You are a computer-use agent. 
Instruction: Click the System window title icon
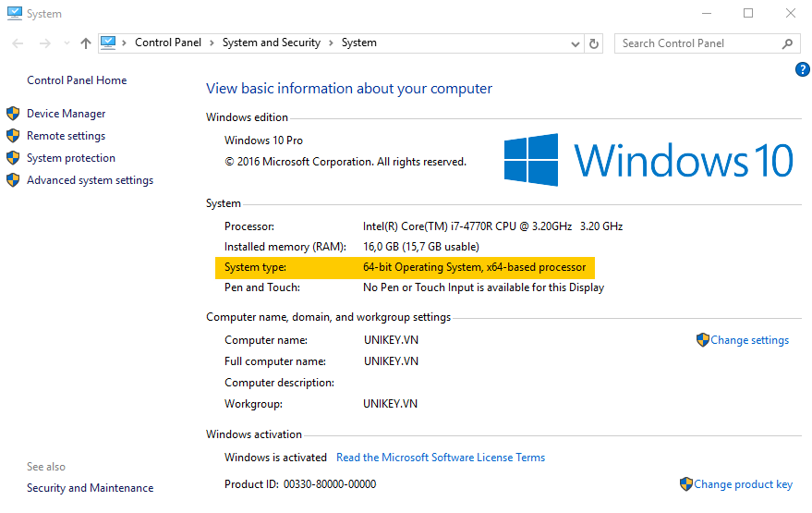[x=15, y=14]
